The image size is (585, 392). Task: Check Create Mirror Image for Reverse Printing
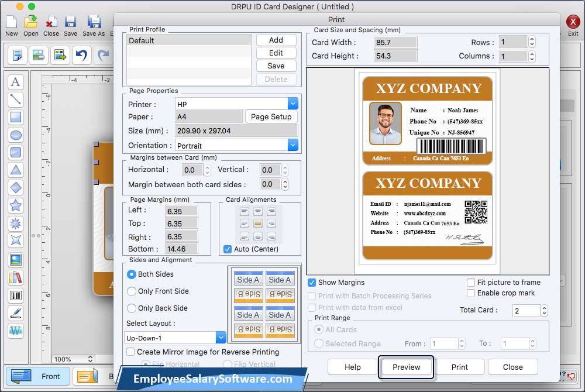tap(130, 352)
